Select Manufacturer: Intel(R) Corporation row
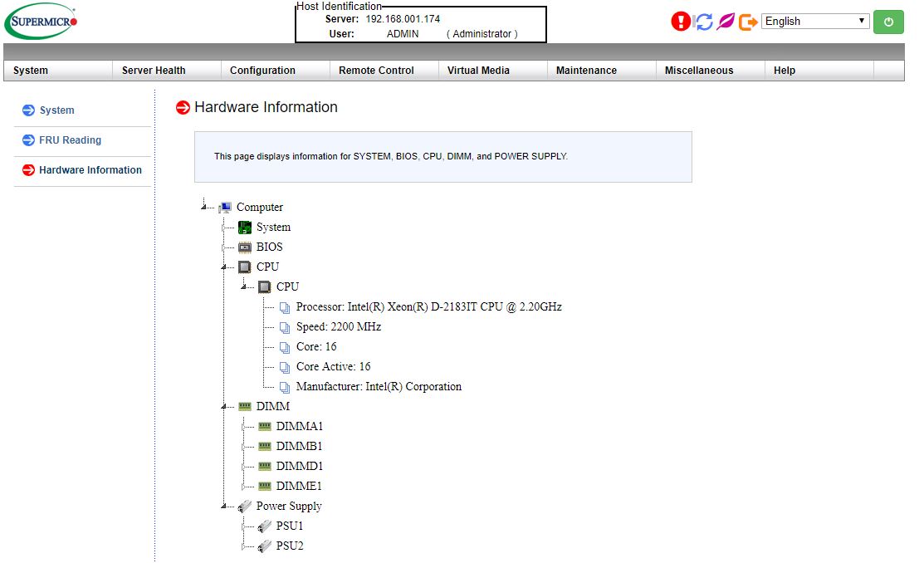The image size is (924, 563). [x=379, y=387]
